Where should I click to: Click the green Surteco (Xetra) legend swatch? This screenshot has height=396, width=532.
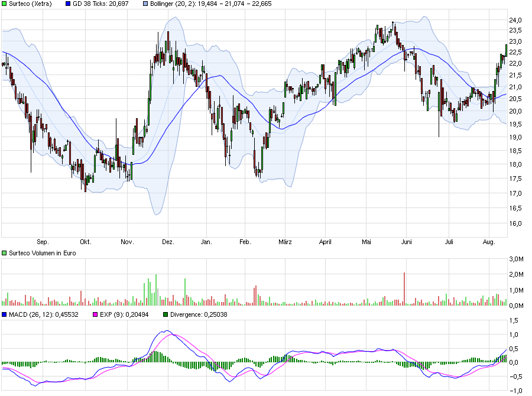tap(4, 4)
